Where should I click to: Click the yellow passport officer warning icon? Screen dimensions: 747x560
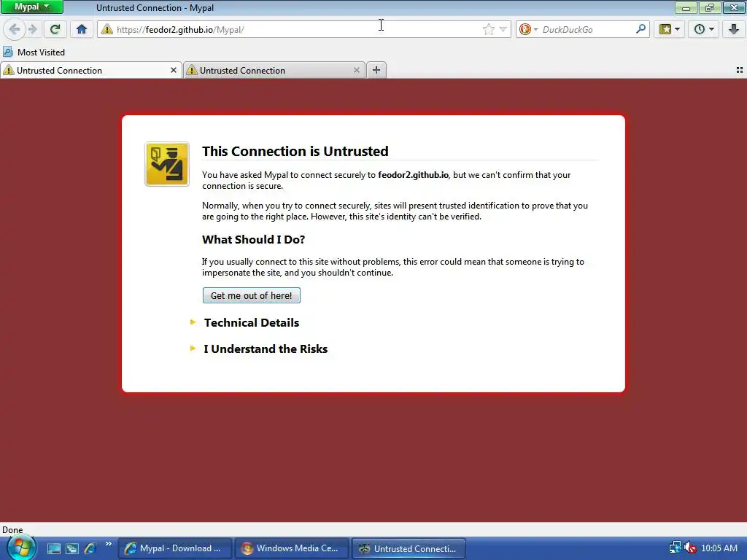[167, 164]
